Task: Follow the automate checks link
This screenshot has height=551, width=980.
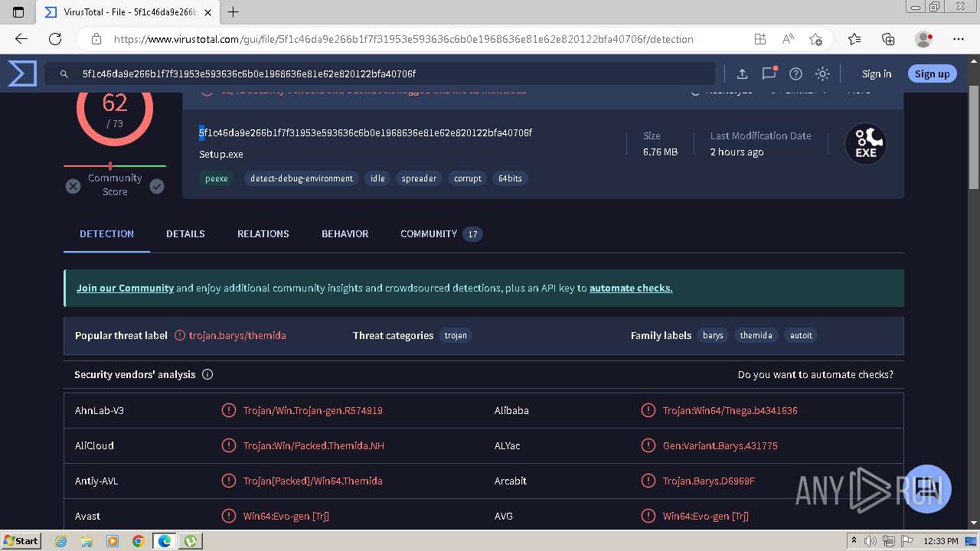Action: pyautogui.click(x=631, y=288)
